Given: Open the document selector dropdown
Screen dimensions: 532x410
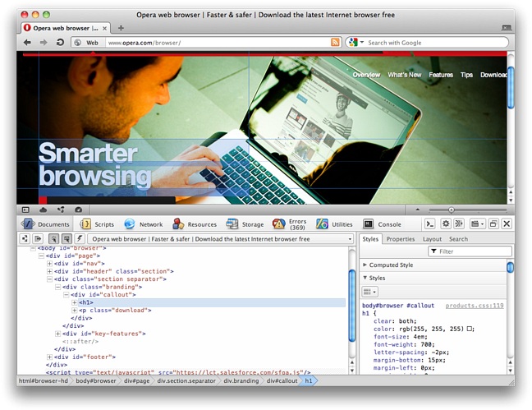Looking at the screenshot, I should (x=350, y=239).
